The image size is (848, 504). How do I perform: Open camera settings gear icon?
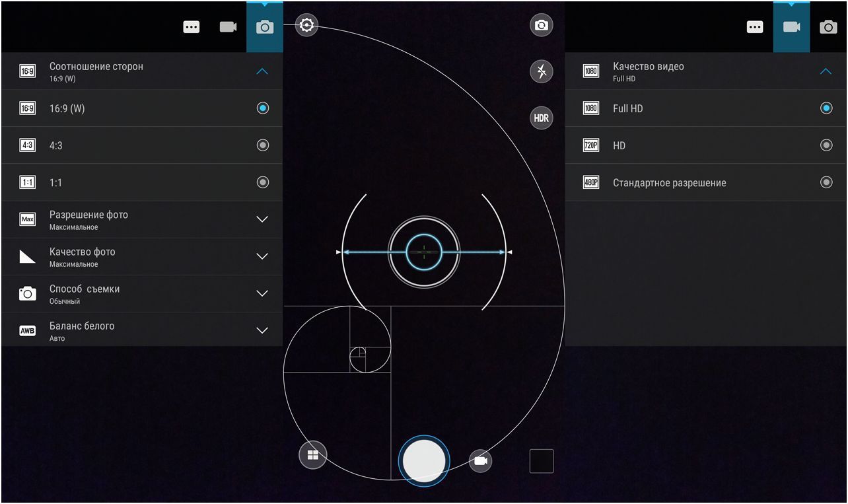pyautogui.click(x=306, y=26)
